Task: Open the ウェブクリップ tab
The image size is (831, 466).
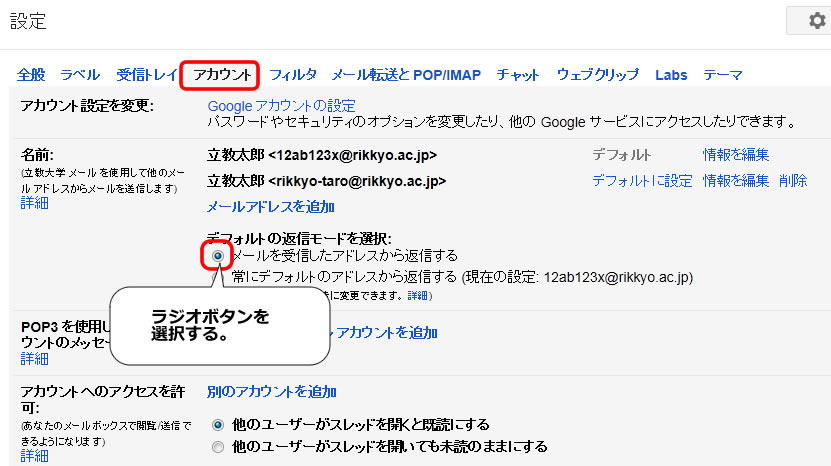Action: [598, 75]
